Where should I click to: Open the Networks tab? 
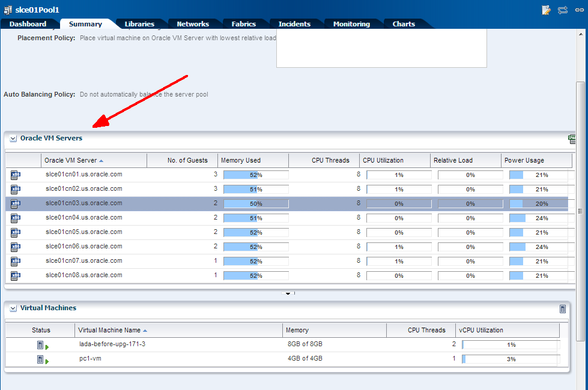coord(193,24)
